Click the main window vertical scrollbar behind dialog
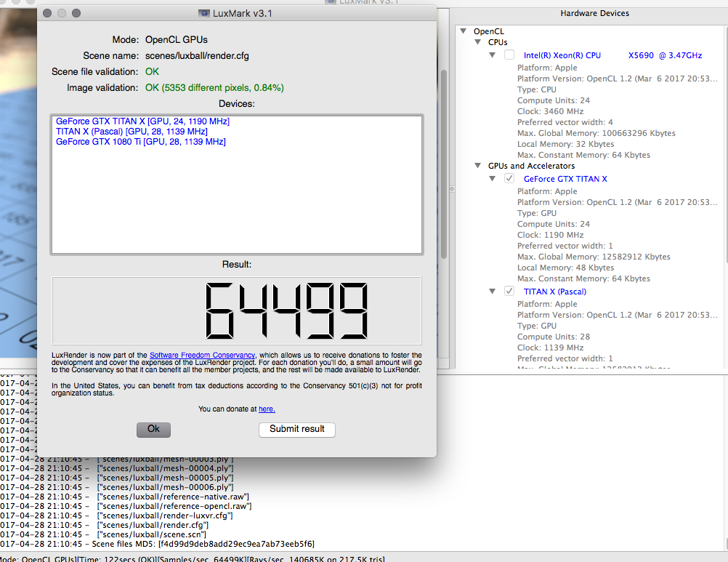This screenshot has height=562, width=728. coord(444,164)
